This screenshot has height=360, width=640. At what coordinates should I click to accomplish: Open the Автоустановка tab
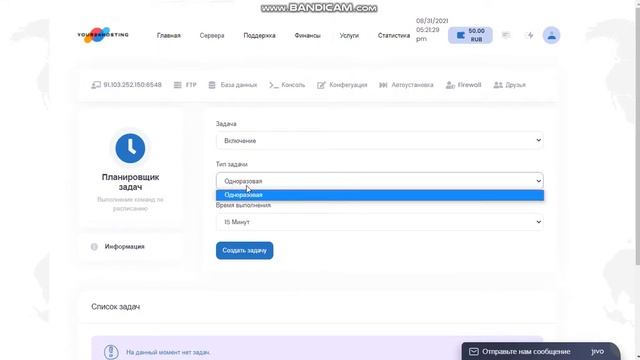click(x=406, y=85)
